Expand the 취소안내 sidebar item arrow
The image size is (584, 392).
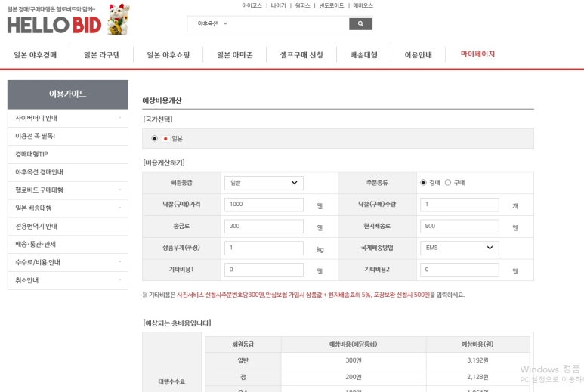click(x=120, y=280)
